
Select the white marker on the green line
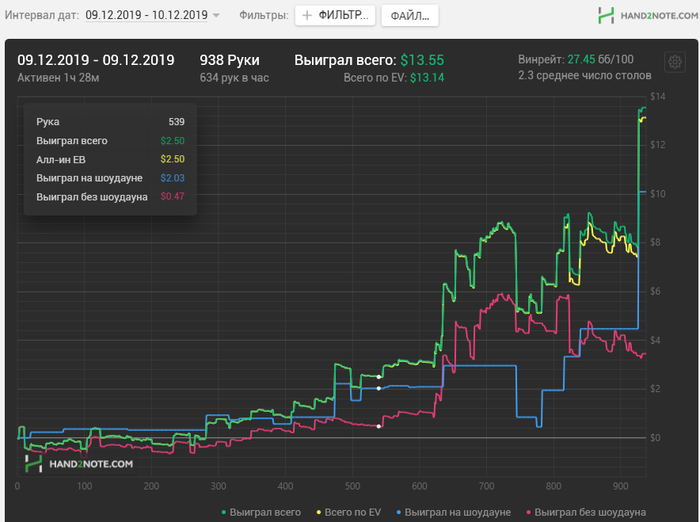(x=378, y=377)
